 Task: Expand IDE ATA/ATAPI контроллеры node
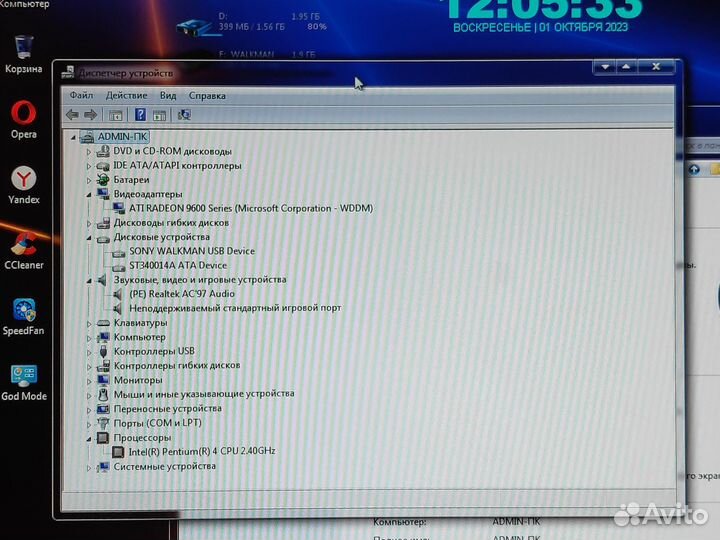[89, 166]
